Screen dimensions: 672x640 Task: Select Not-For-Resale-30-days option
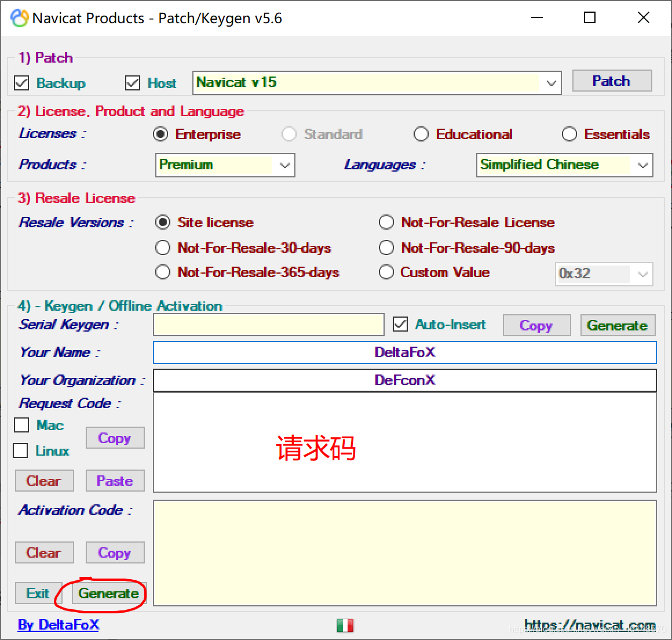163,248
